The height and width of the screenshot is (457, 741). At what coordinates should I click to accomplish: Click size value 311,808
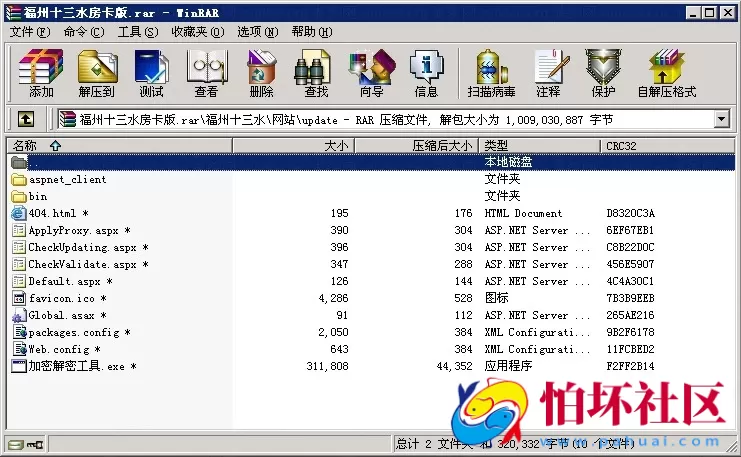coord(327,366)
